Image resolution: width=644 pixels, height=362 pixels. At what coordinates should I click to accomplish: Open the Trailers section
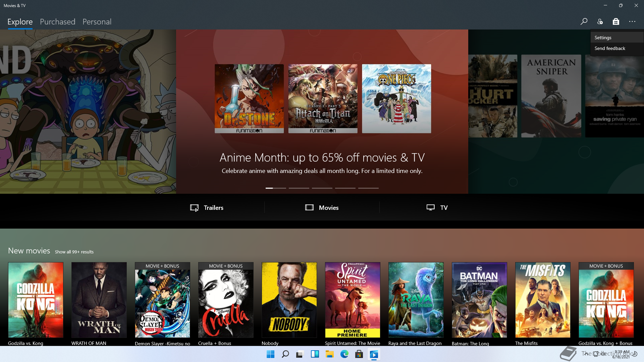207,207
